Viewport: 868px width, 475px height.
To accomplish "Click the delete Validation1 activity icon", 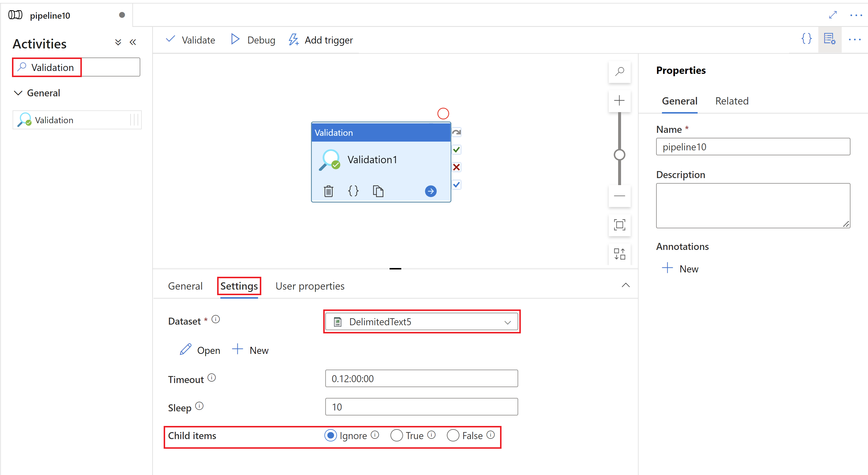I will tap(328, 190).
